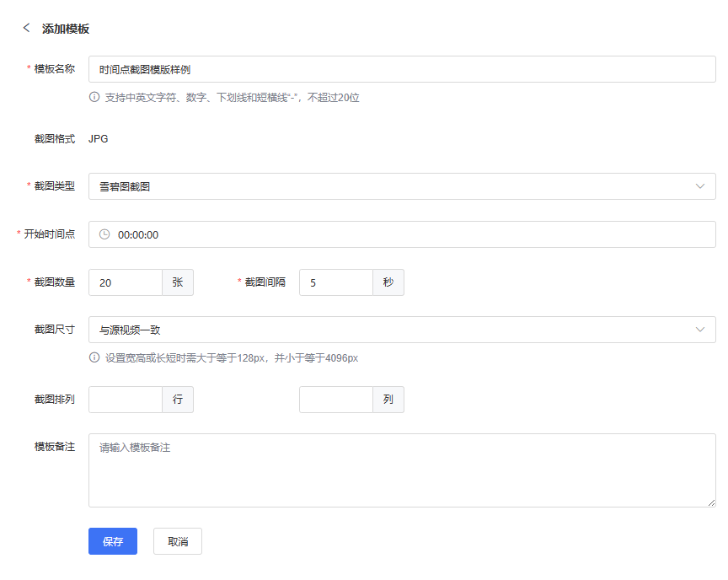Click the 秒 unit addon label
Screen dimensions: 728x580
pos(388,282)
